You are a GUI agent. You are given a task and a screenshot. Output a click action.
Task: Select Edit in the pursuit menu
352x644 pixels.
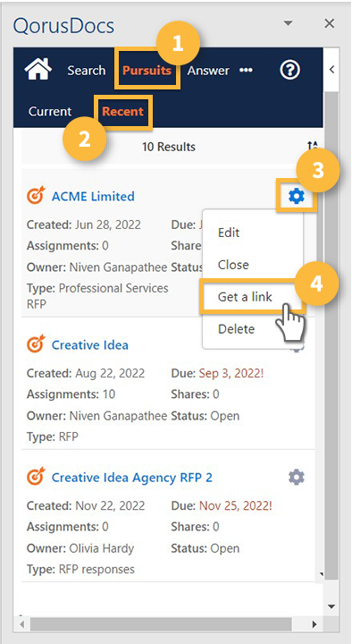[x=229, y=233]
